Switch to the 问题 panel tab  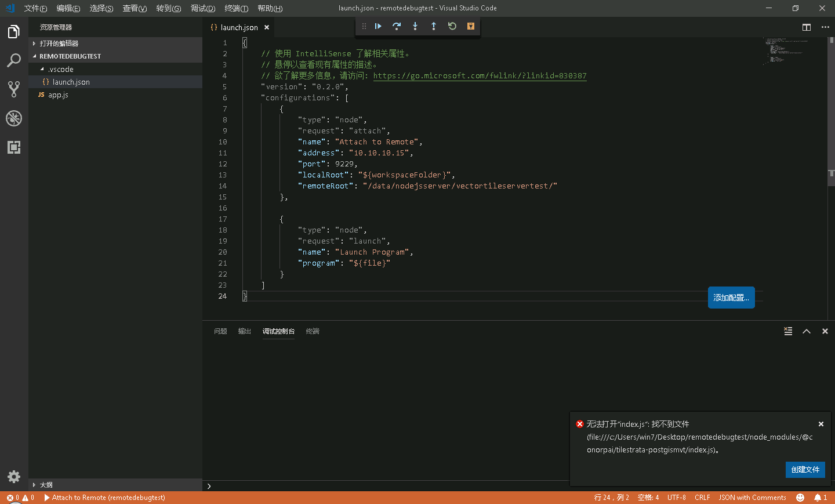(220, 331)
